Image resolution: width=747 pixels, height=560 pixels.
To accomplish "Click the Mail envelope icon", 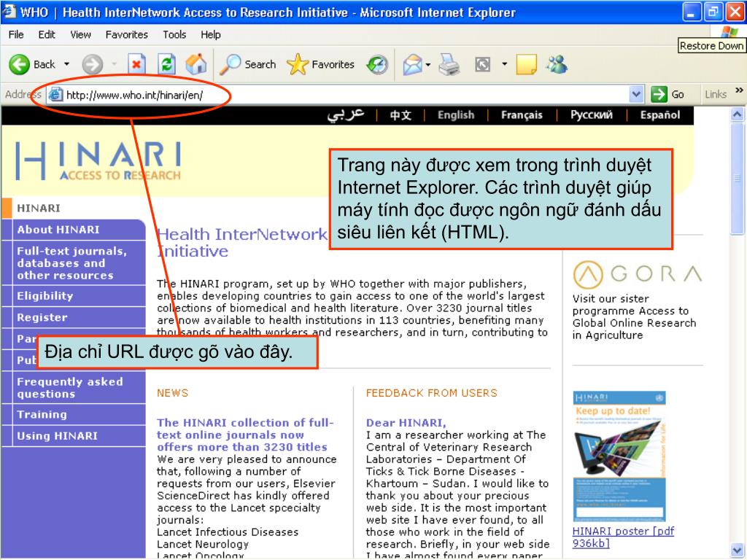I will [x=413, y=64].
